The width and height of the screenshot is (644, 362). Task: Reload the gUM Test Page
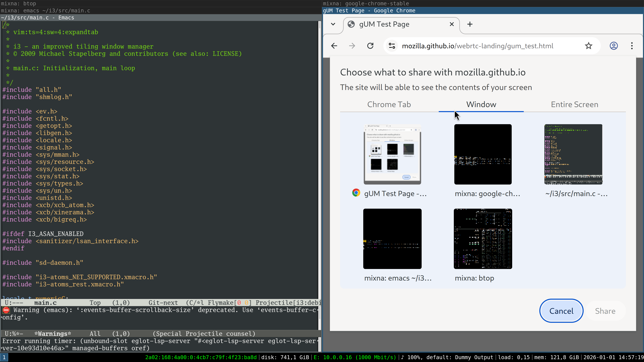click(x=370, y=46)
